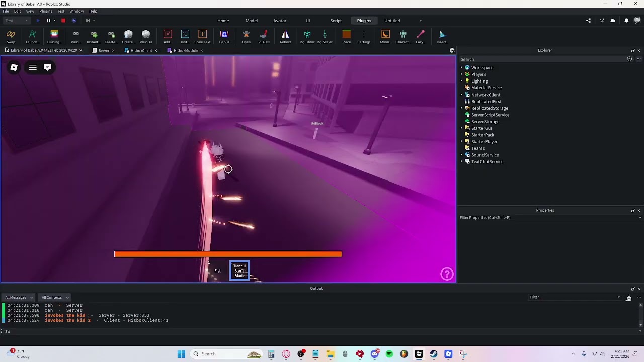Expand the SoundService node
The width and height of the screenshot is (644, 362).
point(461,155)
